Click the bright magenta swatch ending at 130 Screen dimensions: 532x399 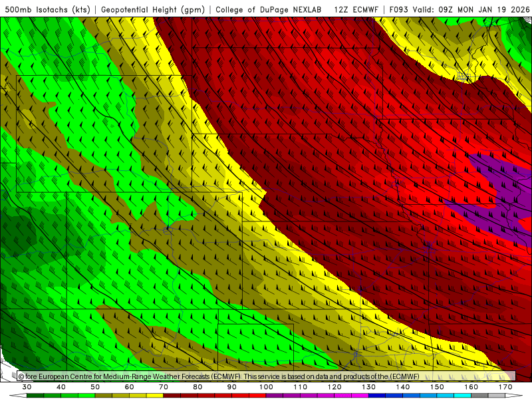tap(360, 396)
